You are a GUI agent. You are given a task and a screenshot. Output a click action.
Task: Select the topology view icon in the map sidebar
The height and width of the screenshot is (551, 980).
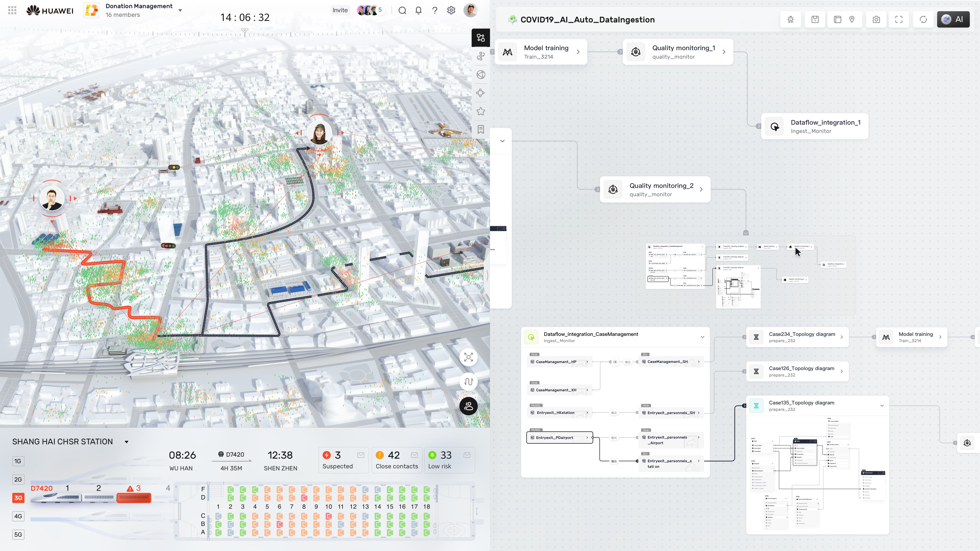(480, 38)
